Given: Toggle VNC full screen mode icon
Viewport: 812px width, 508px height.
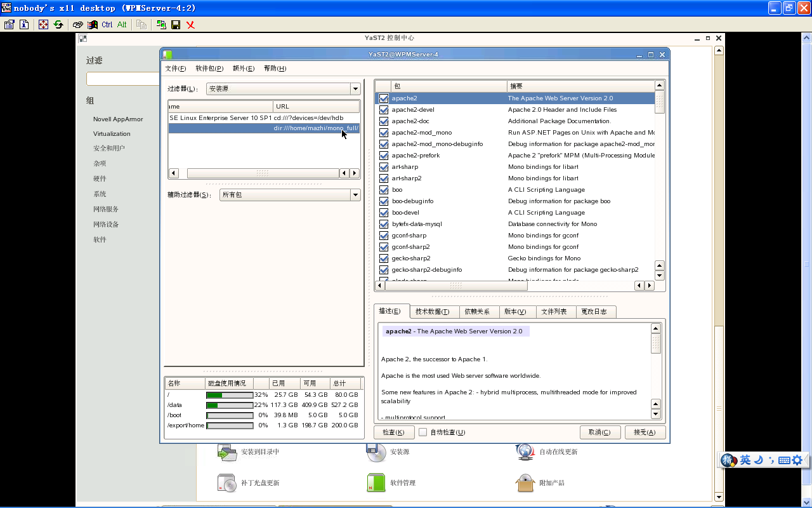Looking at the screenshot, I should pos(43,25).
